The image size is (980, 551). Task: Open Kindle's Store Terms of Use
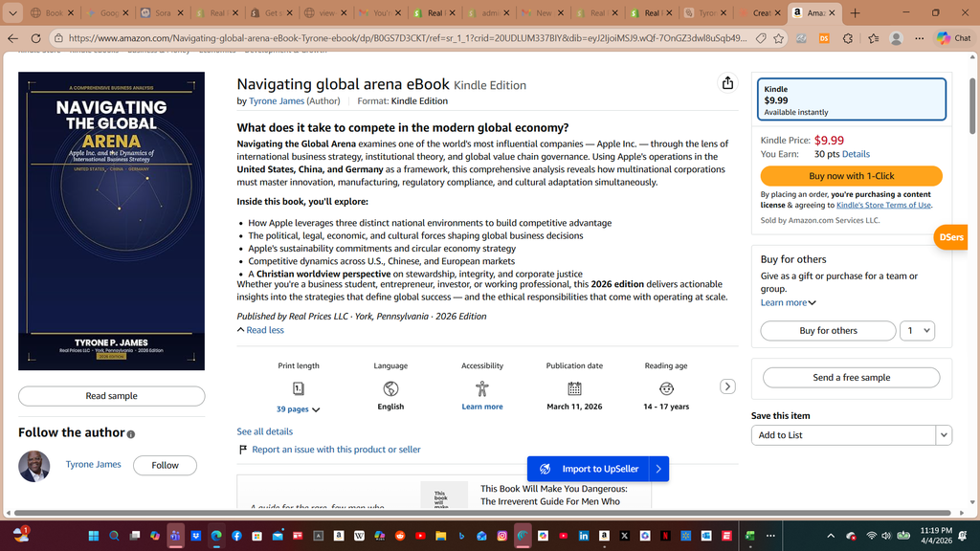click(883, 205)
